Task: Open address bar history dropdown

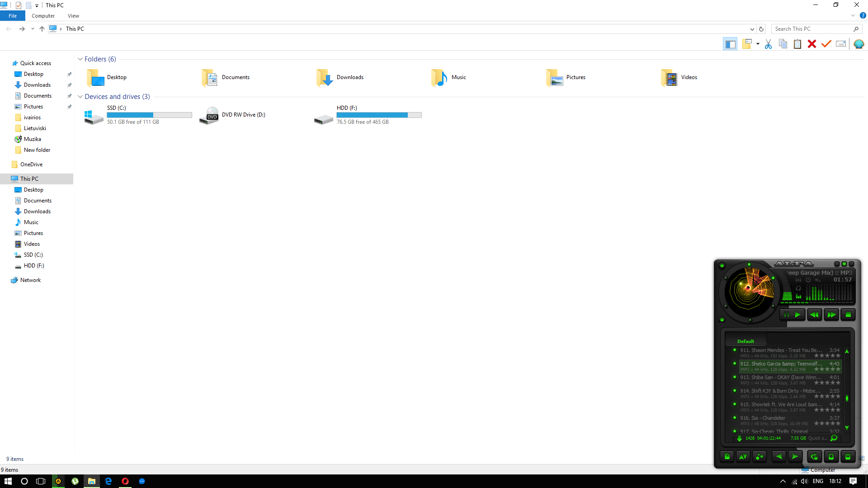Action: coord(752,29)
